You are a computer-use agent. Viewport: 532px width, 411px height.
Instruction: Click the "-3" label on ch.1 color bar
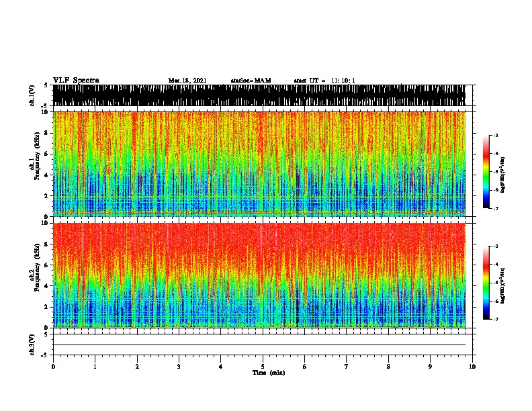[496, 135]
